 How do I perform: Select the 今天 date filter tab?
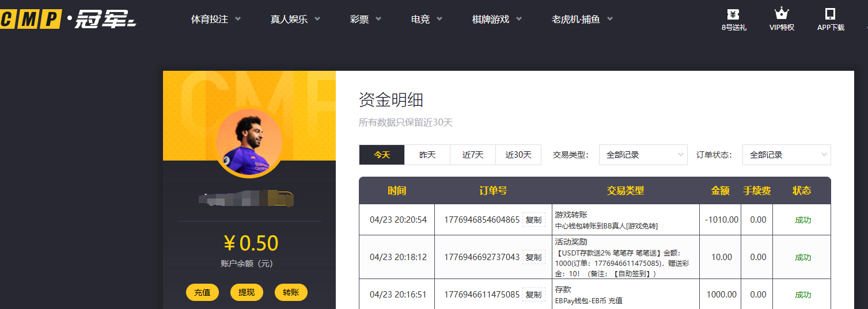tap(382, 155)
